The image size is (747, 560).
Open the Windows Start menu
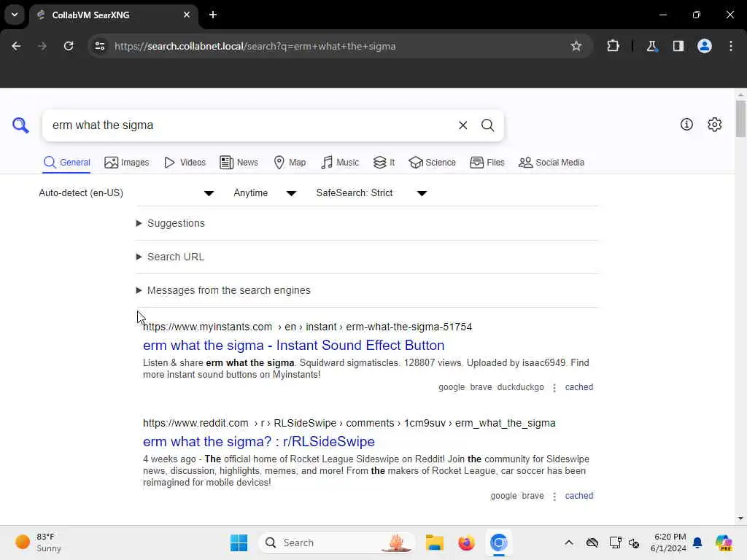[x=239, y=542]
